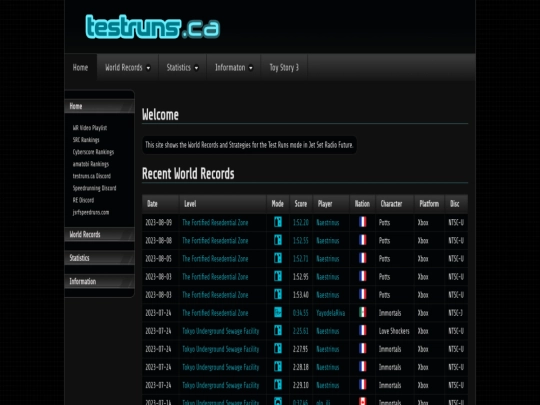Open the Naestrinus player link in the 2:29.10 row
540x405 pixels.
[x=328, y=385]
